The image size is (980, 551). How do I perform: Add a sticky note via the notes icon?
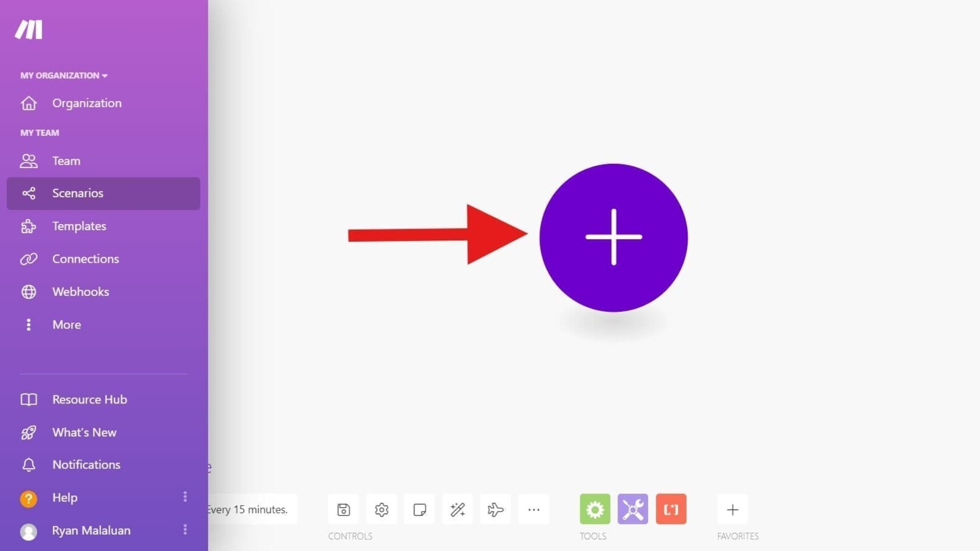pos(420,509)
